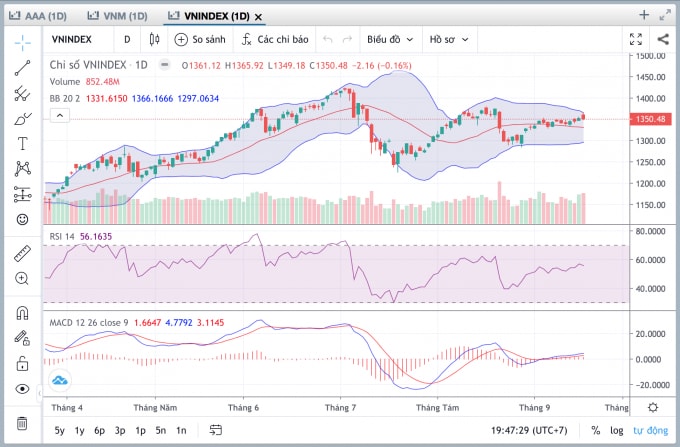Toggle hide all drawings eye icon
The image size is (680, 447).
[22, 389]
